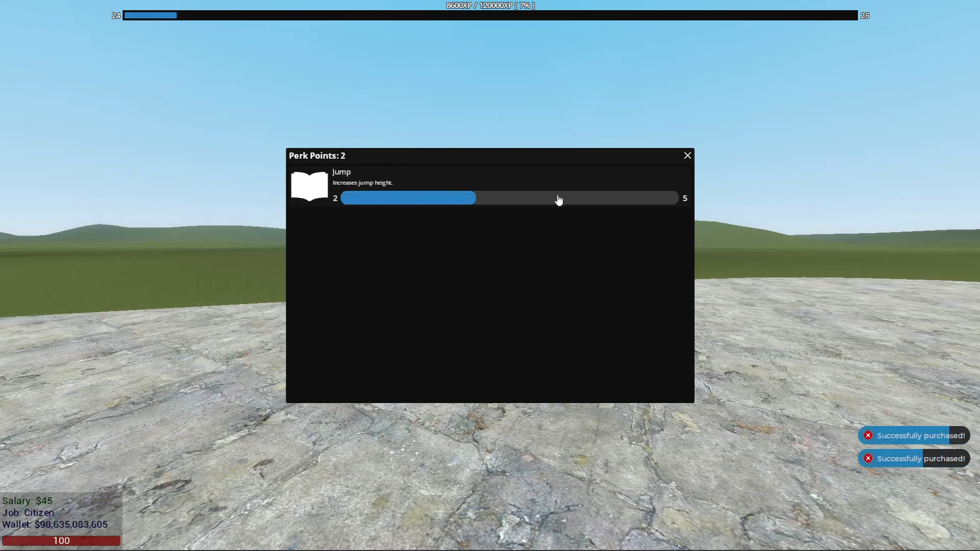
Task: Click the red health bar showing 100
Action: [x=61, y=540]
